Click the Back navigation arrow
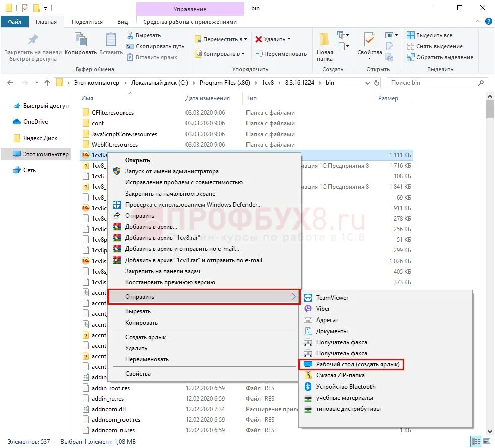 tap(10, 83)
